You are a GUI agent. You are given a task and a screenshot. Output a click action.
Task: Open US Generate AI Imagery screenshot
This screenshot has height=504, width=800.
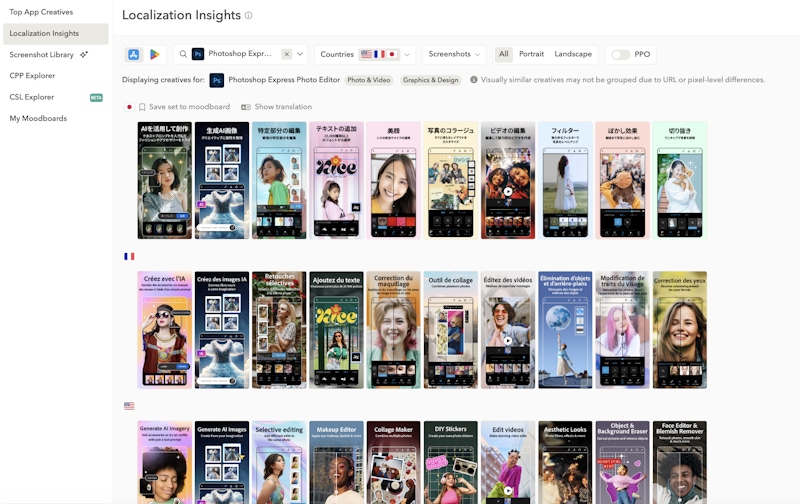[x=165, y=462]
